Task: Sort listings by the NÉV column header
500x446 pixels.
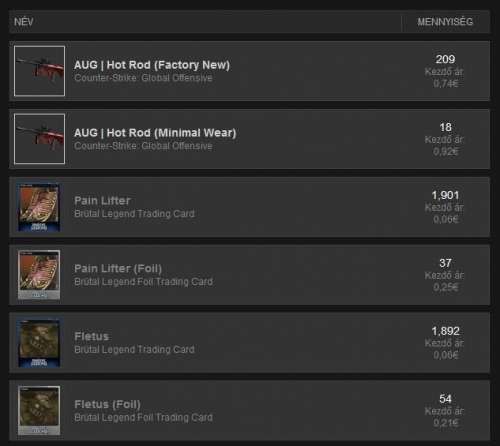Action: click(24, 22)
